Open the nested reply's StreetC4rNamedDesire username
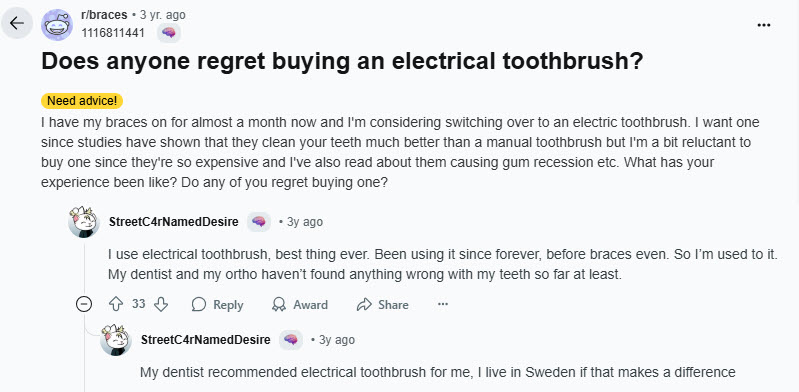Viewport: 799px width, 392px height. [x=206, y=340]
